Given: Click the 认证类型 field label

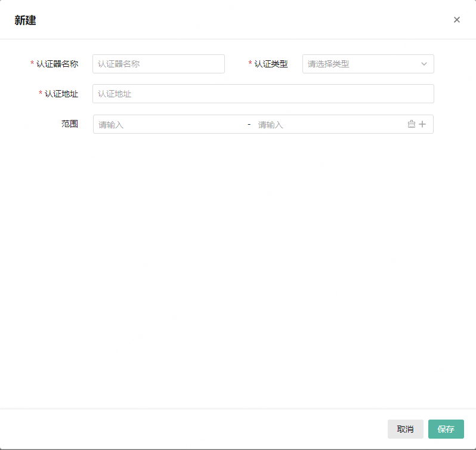Looking at the screenshot, I should coord(271,64).
